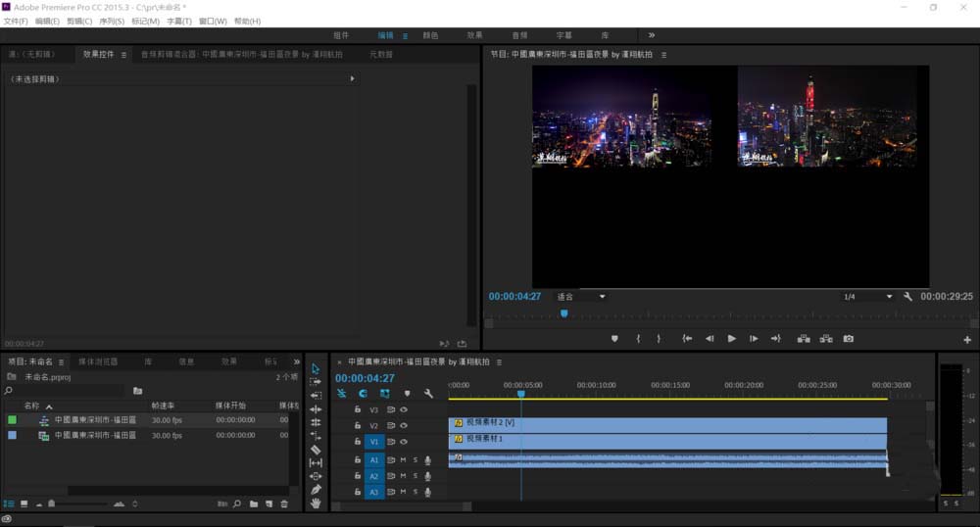The image size is (980, 527).
Task: Click the trash icon in project panel
Action: coord(284,503)
